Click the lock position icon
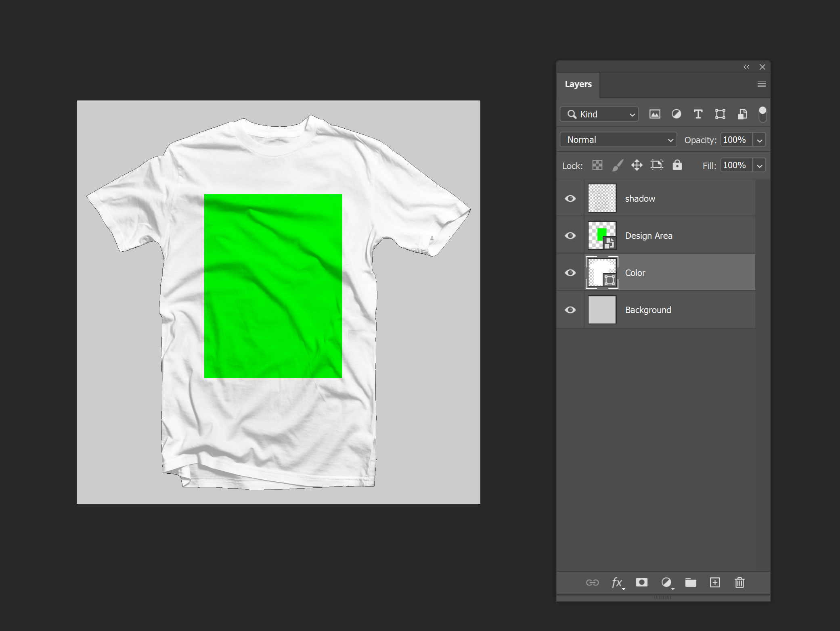 [x=637, y=166]
